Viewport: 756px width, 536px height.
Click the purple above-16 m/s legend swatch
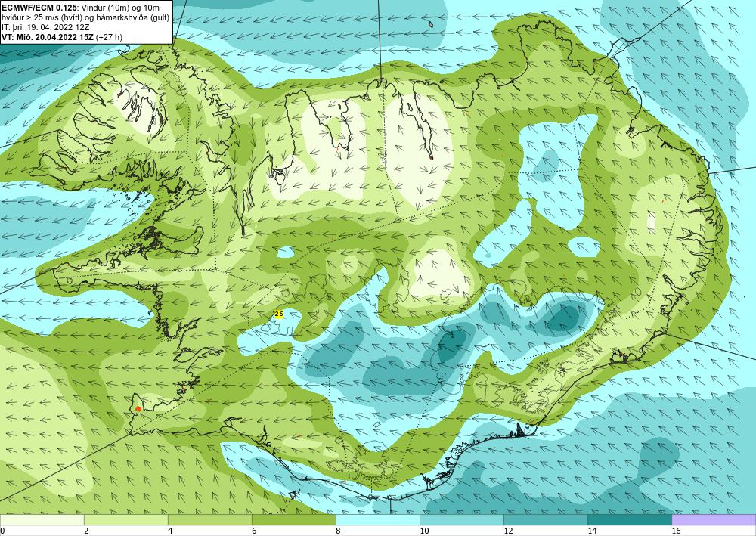click(x=714, y=519)
